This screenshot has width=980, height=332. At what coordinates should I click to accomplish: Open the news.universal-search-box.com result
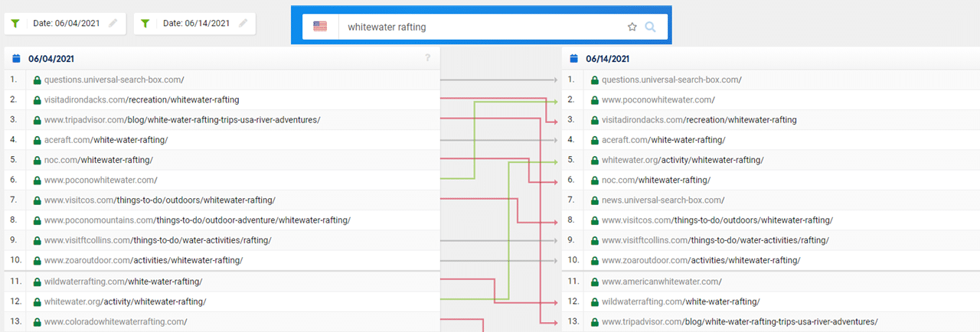coord(662,200)
